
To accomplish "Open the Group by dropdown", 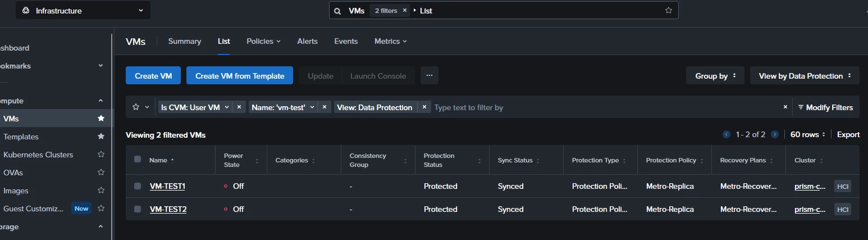I will pos(715,76).
